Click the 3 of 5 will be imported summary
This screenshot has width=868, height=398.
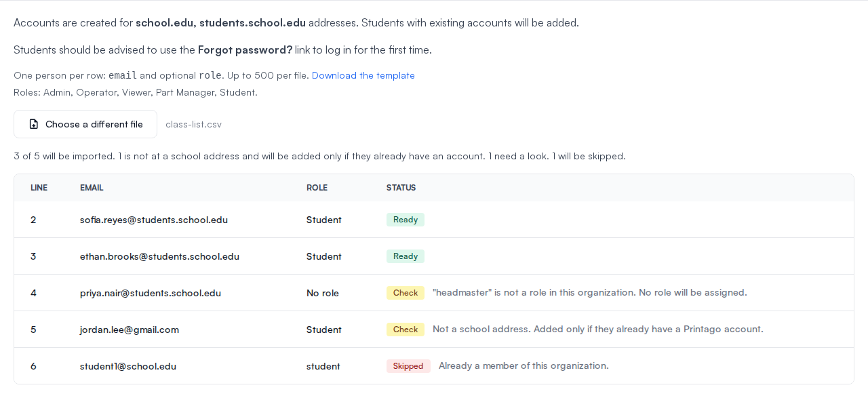[x=319, y=156]
